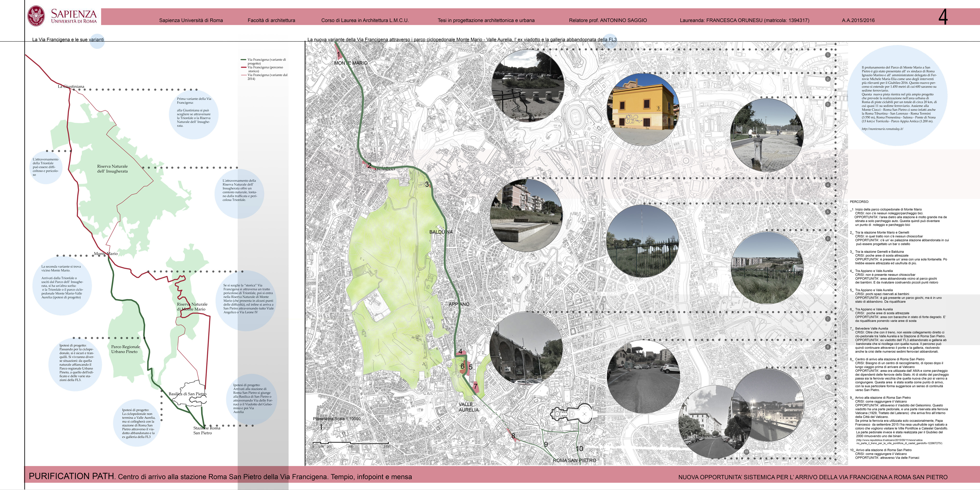Click the Sapienza university crest logo

[x=36, y=16]
